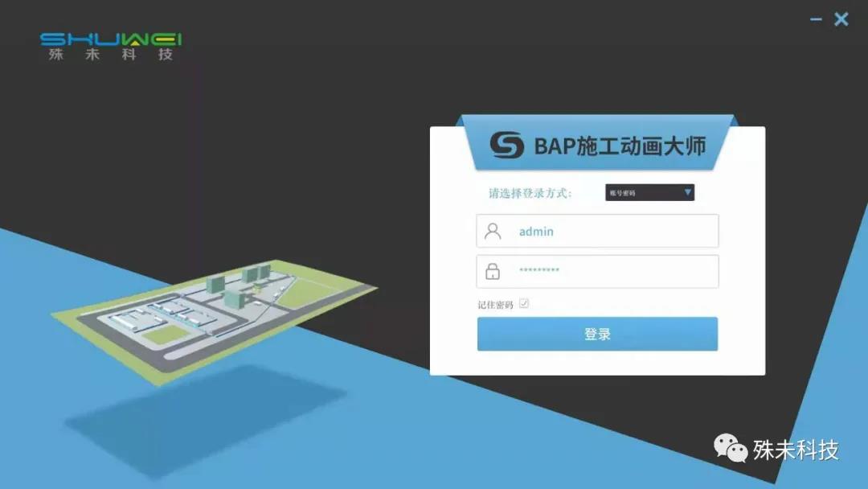
Task: Focus the admin username field
Action: pos(597,231)
